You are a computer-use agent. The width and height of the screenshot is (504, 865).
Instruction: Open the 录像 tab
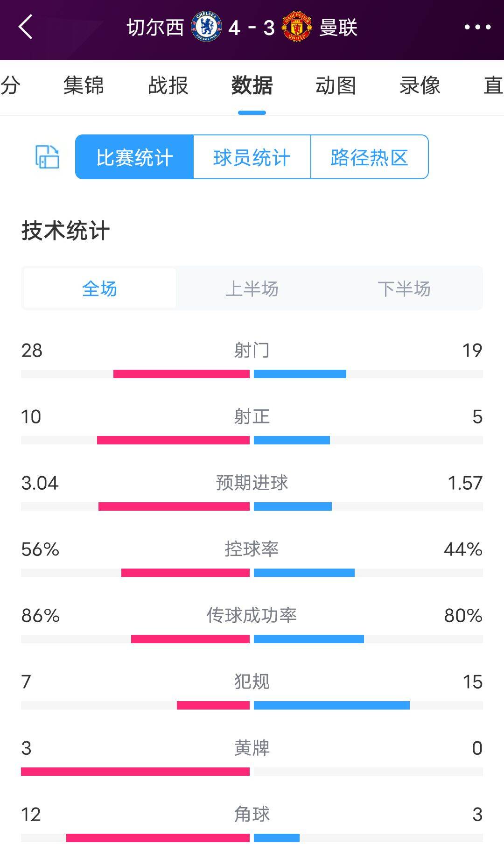point(420,86)
